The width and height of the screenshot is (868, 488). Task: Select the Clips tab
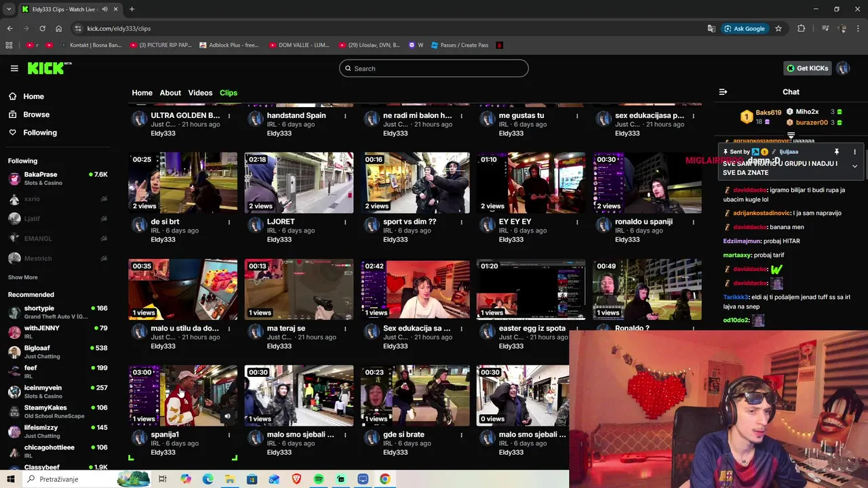[229, 93]
